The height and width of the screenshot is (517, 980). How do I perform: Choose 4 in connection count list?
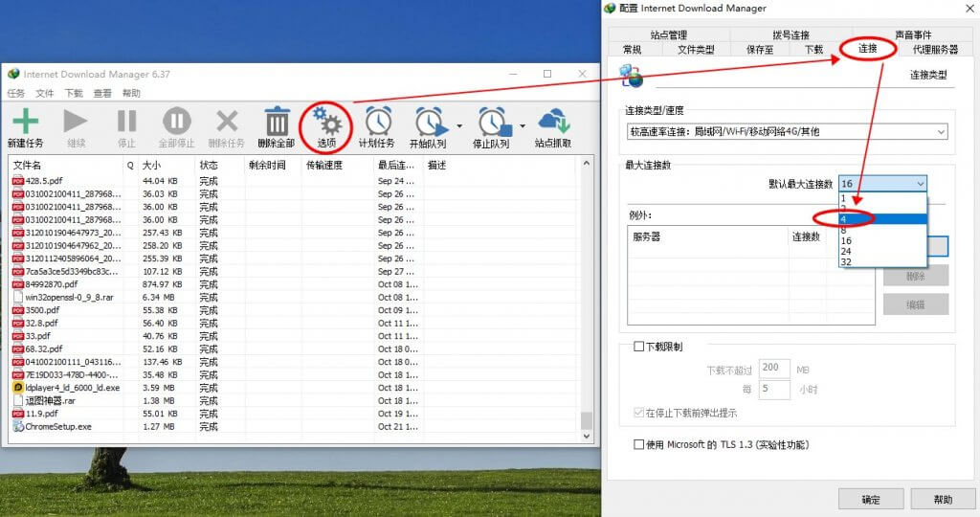pyautogui.click(x=882, y=219)
